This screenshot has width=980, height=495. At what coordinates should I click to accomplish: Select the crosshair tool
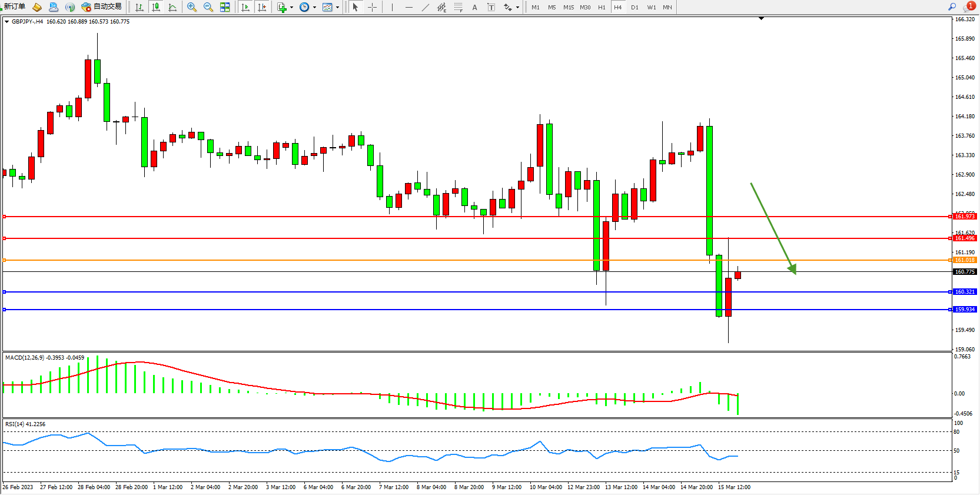click(372, 7)
